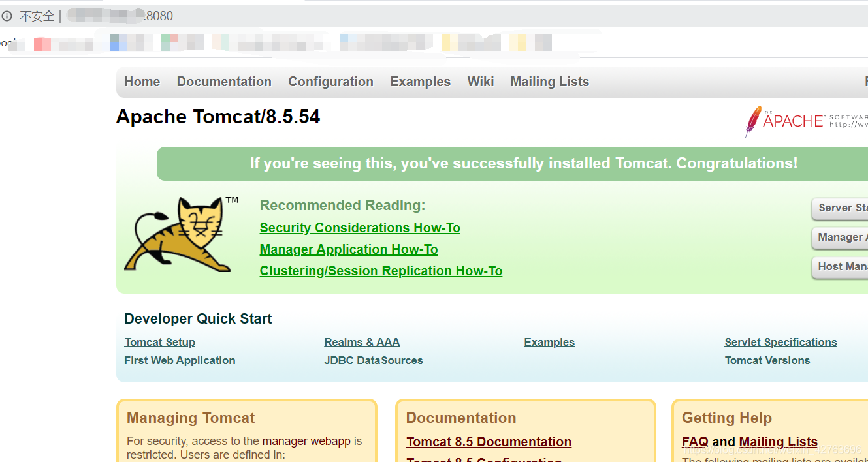Open the Tomcat 8.5 Documentation link
Screen dimensions: 868x462
[489, 442]
